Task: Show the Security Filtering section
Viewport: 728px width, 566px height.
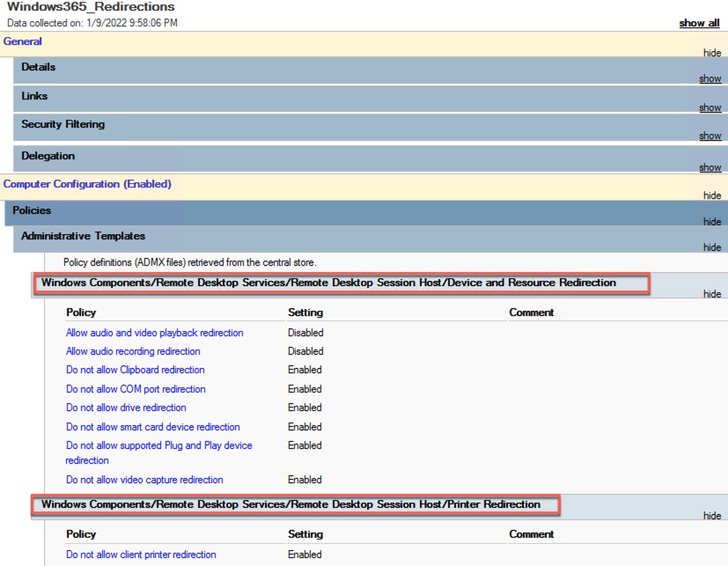Action: (710, 136)
